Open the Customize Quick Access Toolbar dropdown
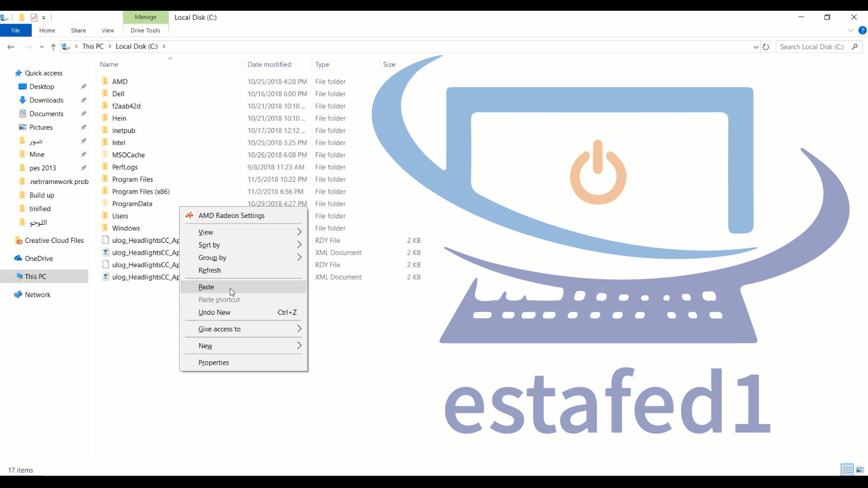 [x=44, y=18]
